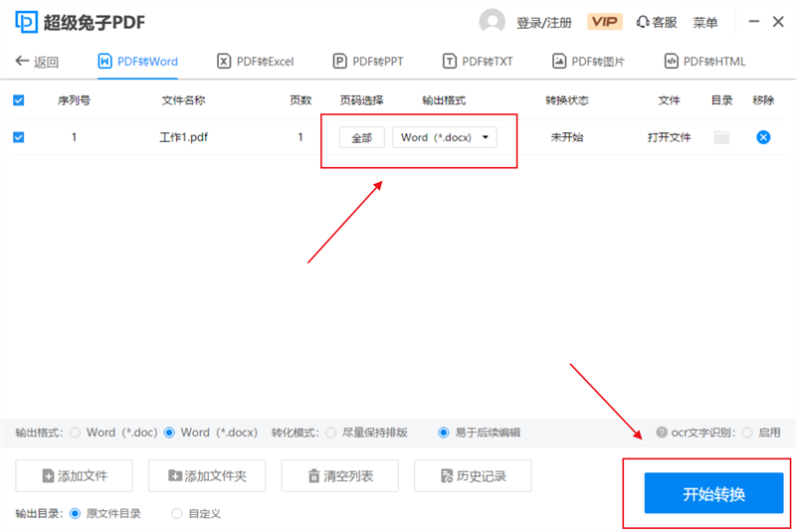Start conversion with 开始转换
The height and width of the screenshot is (532, 796).
(713, 493)
